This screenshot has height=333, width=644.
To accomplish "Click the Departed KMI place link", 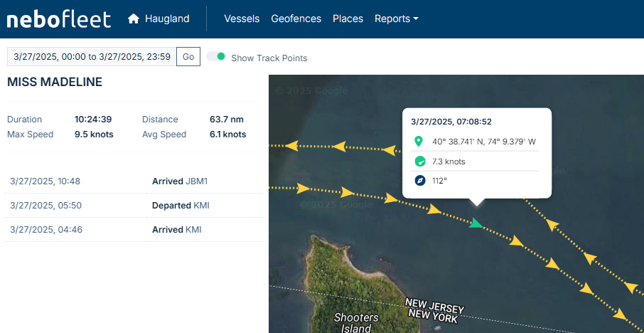I will (x=201, y=206).
